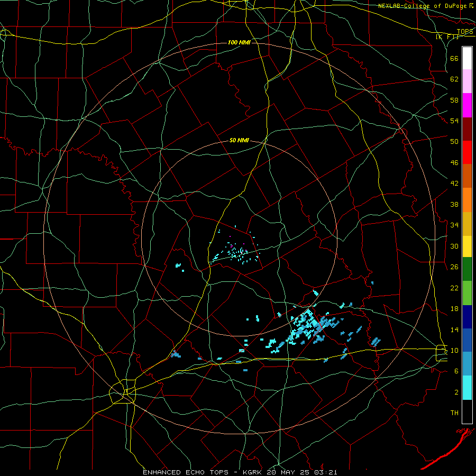Click the light blue 6 kft legend swatch
The image size is (476, 476).
pos(467,364)
